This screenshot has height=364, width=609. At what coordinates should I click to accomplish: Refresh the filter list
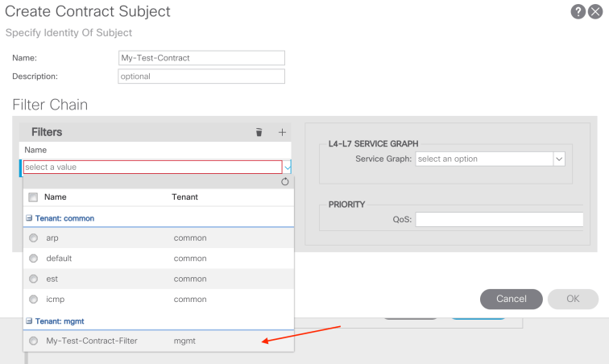(x=284, y=182)
